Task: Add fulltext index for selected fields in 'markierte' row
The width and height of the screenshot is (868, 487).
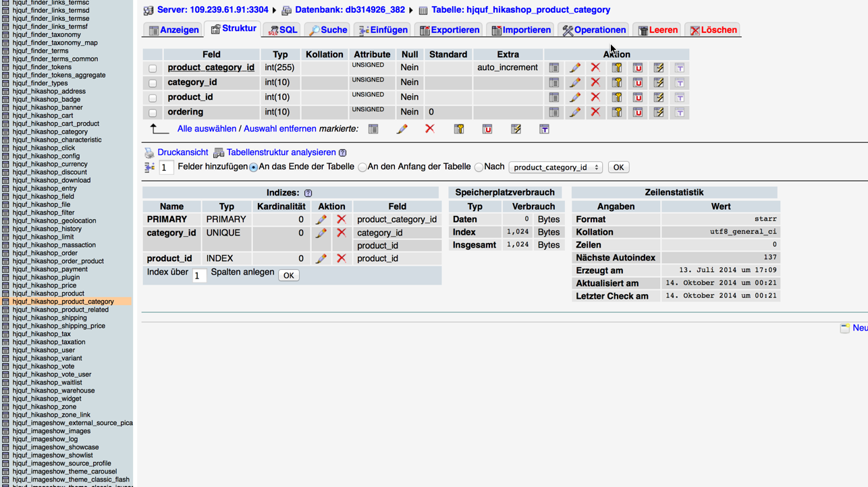Action: [544, 129]
